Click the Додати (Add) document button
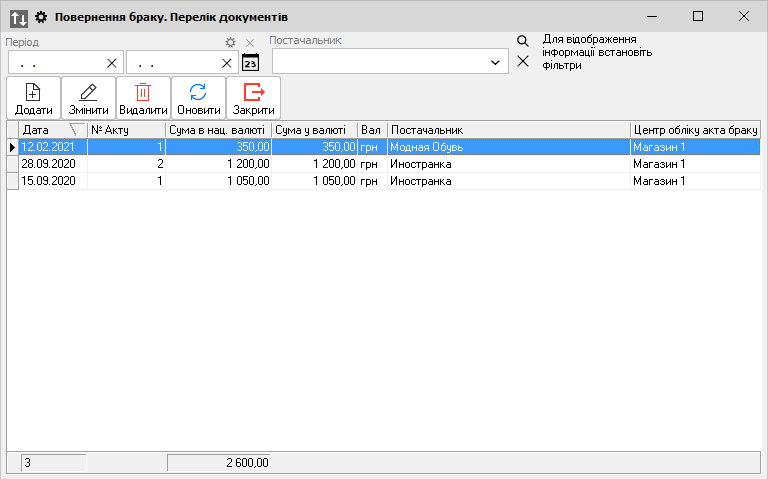The image size is (768, 479). click(x=33, y=98)
